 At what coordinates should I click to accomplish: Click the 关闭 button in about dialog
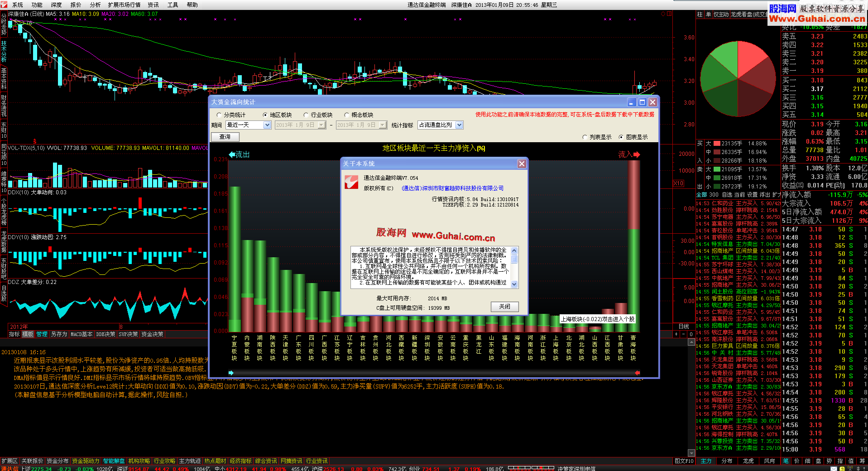coord(505,307)
